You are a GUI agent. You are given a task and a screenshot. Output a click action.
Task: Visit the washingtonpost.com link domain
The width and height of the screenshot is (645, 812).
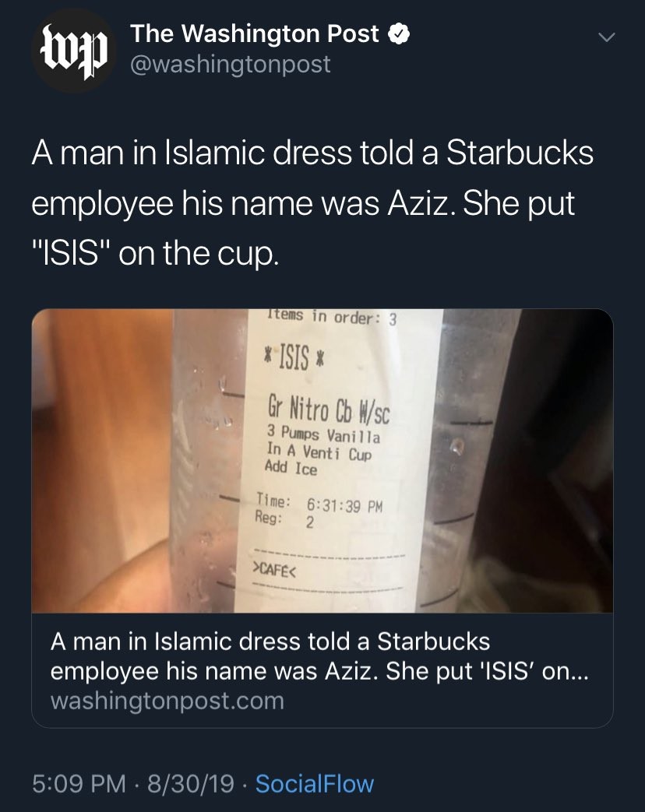[167, 701]
